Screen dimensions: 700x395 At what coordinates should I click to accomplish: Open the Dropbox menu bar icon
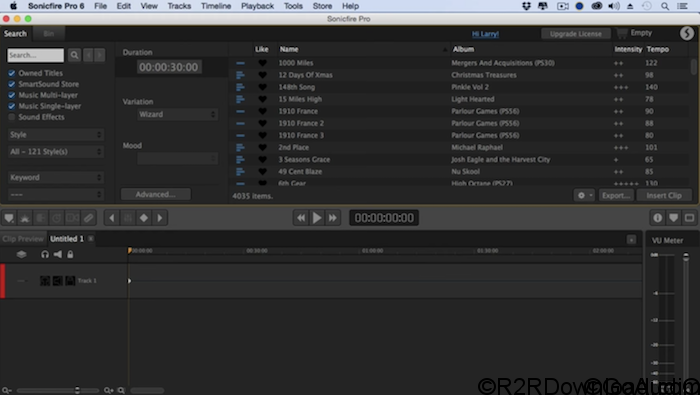point(526,6)
